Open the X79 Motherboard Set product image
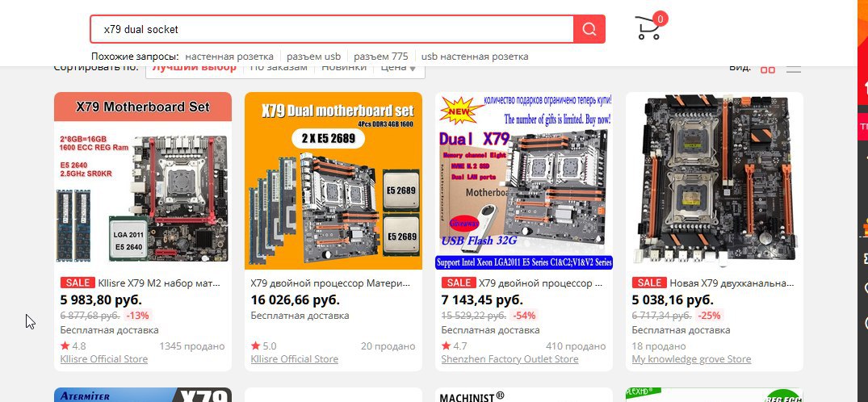This screenshot has height=402, width=868. (143, 181)
